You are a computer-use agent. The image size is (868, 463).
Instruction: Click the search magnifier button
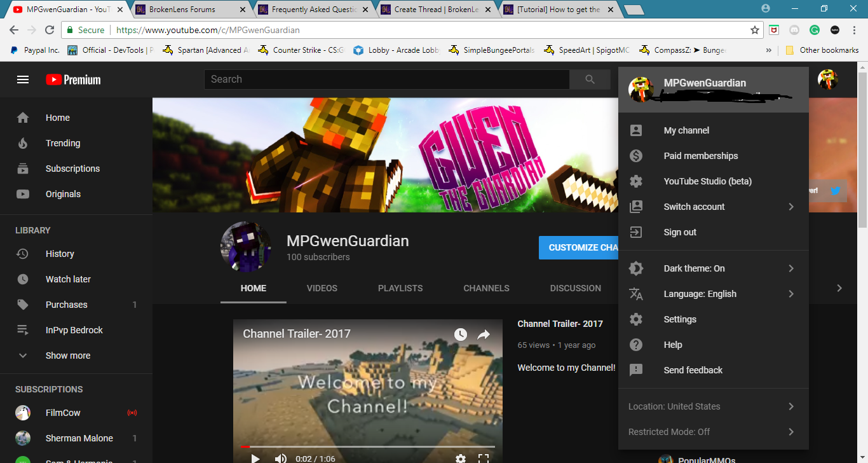(x=590, y=79)
